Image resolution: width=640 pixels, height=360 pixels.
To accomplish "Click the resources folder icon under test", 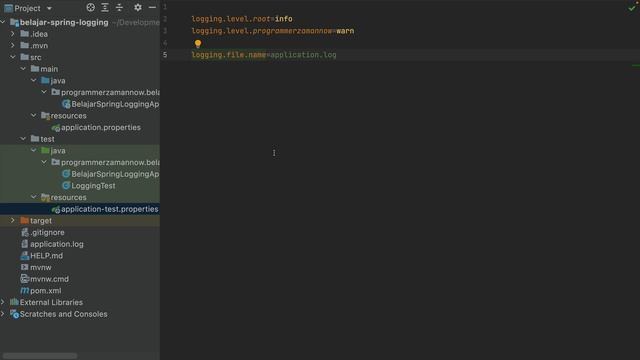I will tap(45, 197).
